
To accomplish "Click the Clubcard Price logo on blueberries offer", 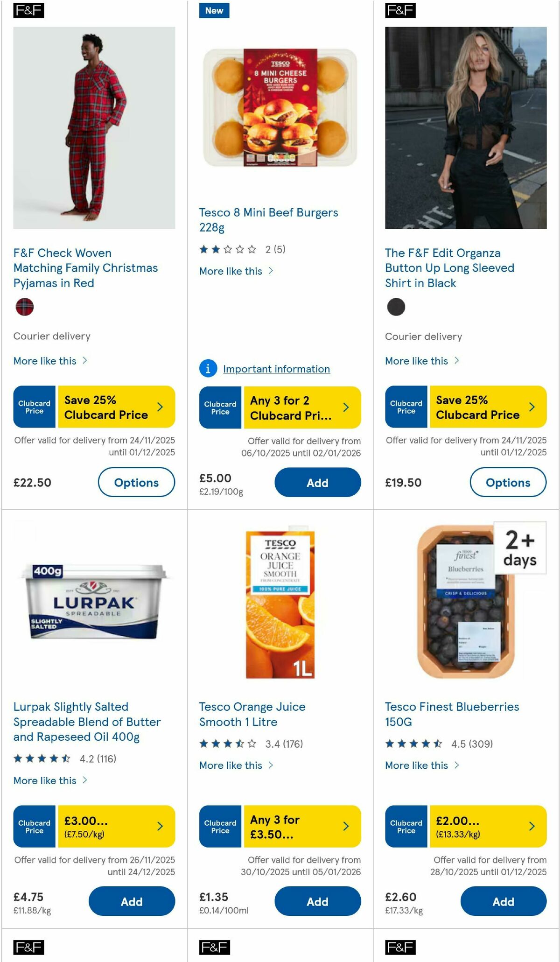I will point(406,826).
